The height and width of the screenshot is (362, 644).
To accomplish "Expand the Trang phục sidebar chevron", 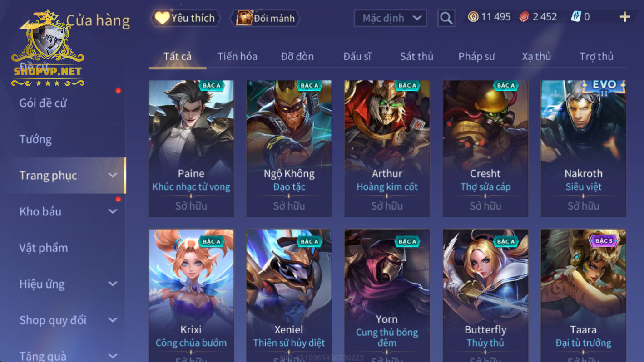I will pyautogui.click(x=113, y=176).
